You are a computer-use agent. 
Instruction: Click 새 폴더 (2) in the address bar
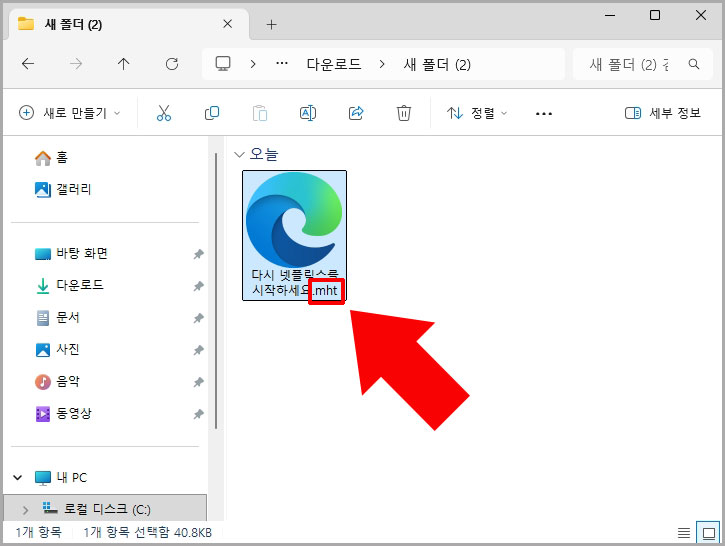point(437,64)
